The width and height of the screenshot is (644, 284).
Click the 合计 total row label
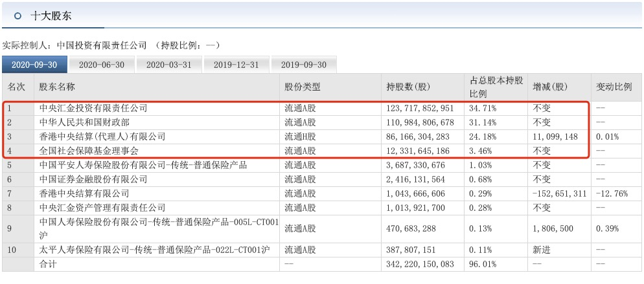pos(49,265)
